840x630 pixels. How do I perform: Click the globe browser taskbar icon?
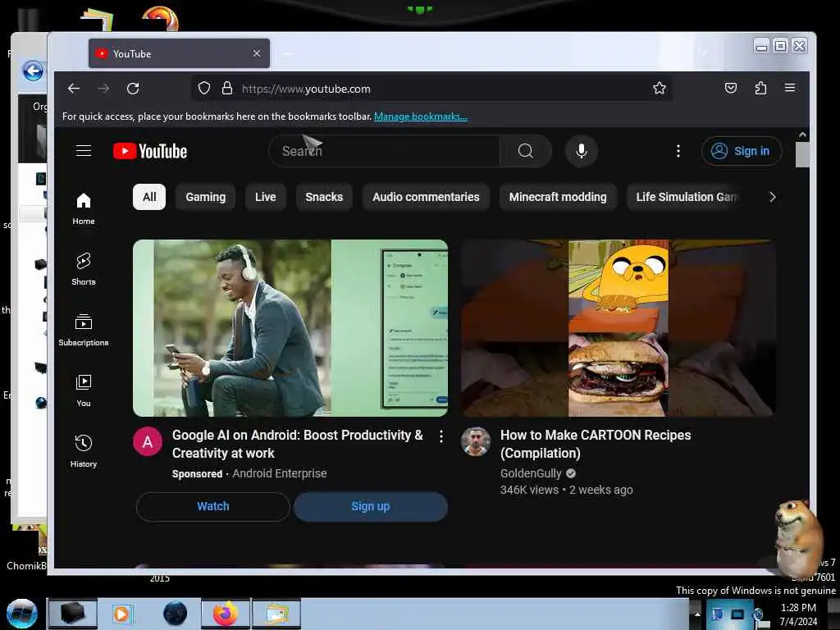(175, 614)
